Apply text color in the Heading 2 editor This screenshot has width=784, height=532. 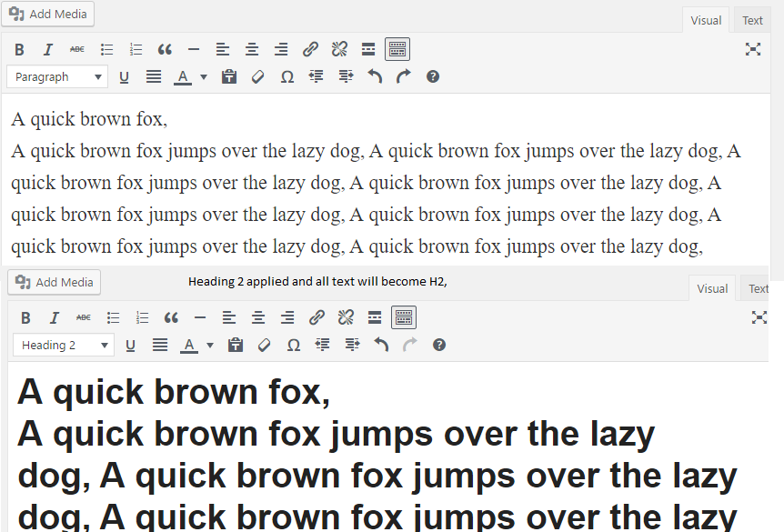coord(188,345)
